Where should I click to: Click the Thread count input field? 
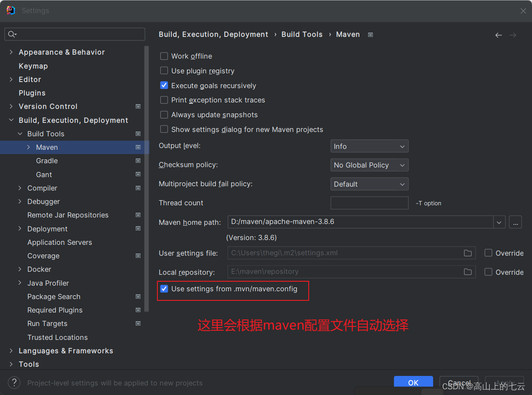click(x=369, y=203)
